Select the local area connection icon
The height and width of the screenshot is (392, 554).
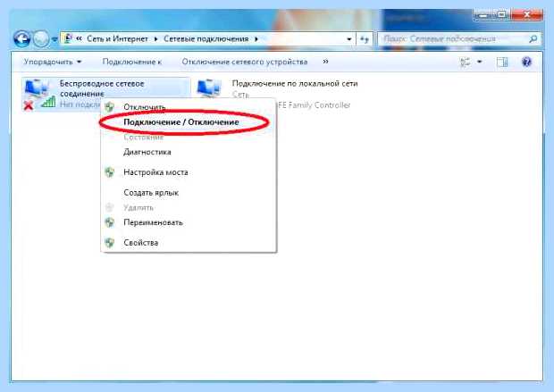209,89
